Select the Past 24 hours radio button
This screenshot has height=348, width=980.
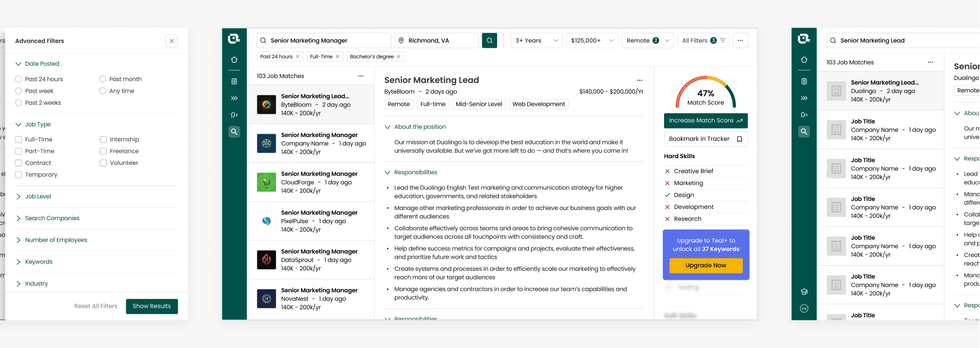pos(18,79)
